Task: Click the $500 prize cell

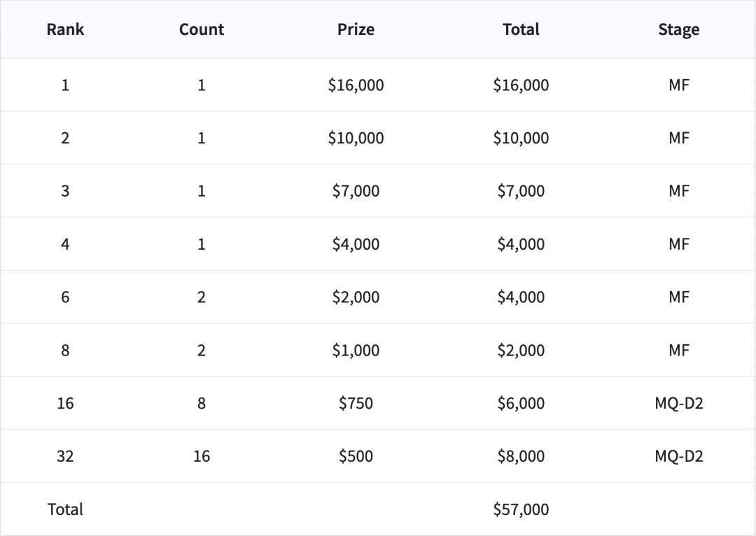Action: point(356,456)
